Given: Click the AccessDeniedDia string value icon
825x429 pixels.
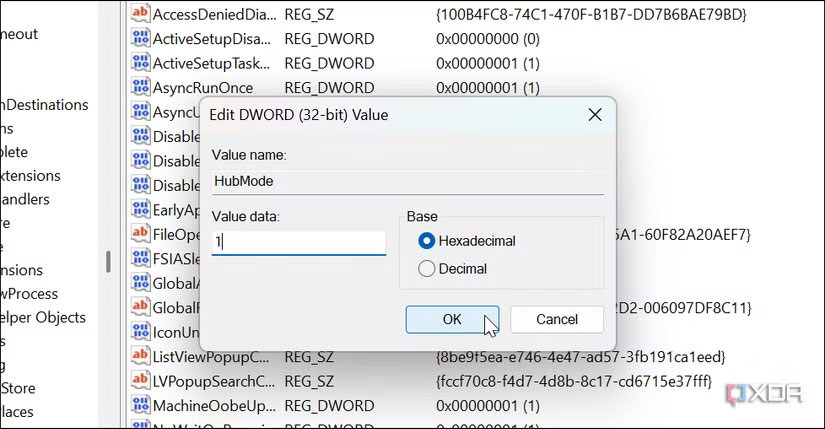Looking at the screenshot, I should 140,14.
